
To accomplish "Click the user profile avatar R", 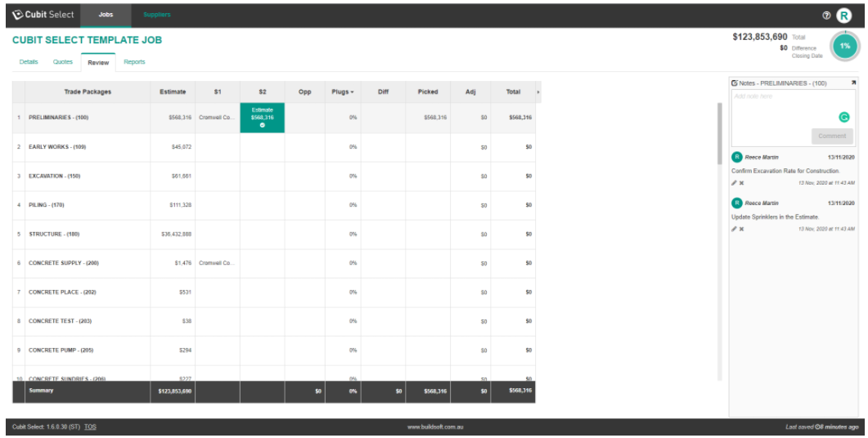I will click(844, 15).
